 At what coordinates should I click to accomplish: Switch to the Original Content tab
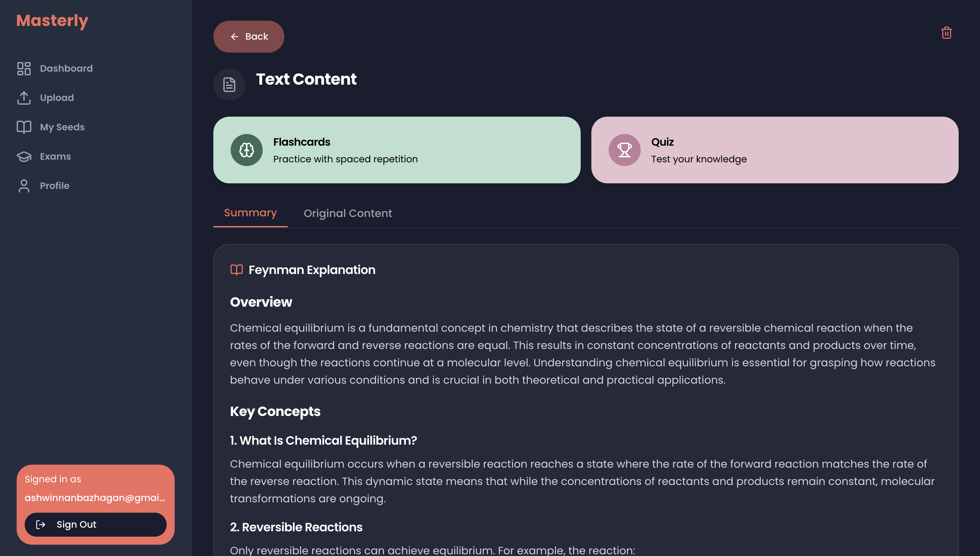pyautogui.click(x=347, y=213)
